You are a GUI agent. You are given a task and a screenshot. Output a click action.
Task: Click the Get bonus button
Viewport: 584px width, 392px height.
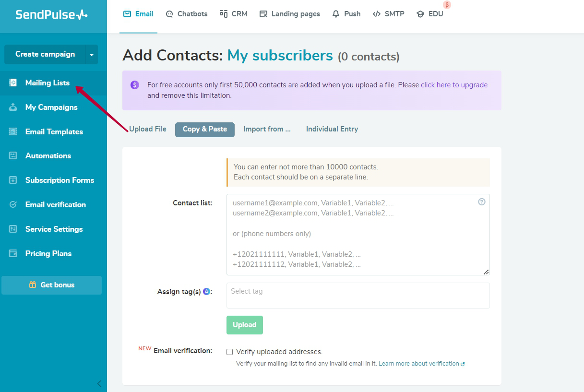point(52,285)
